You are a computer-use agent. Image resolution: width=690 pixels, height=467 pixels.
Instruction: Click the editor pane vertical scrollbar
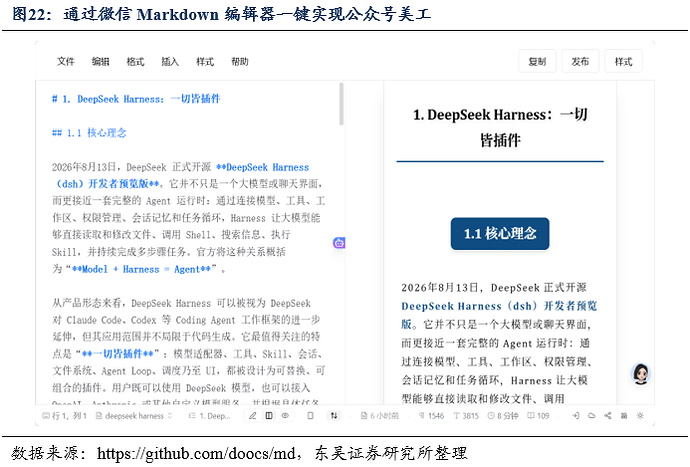[341, 104]
